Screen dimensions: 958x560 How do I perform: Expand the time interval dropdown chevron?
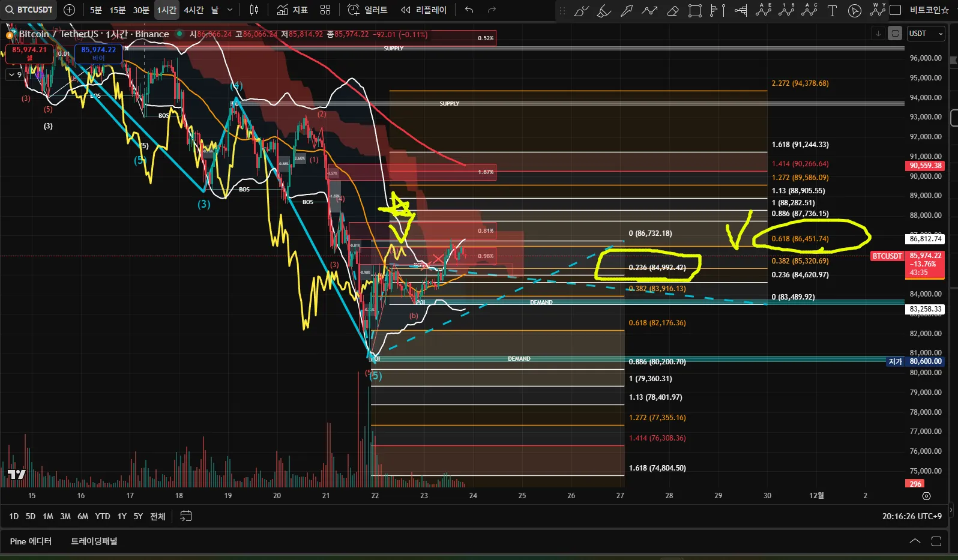click(230, 10)
